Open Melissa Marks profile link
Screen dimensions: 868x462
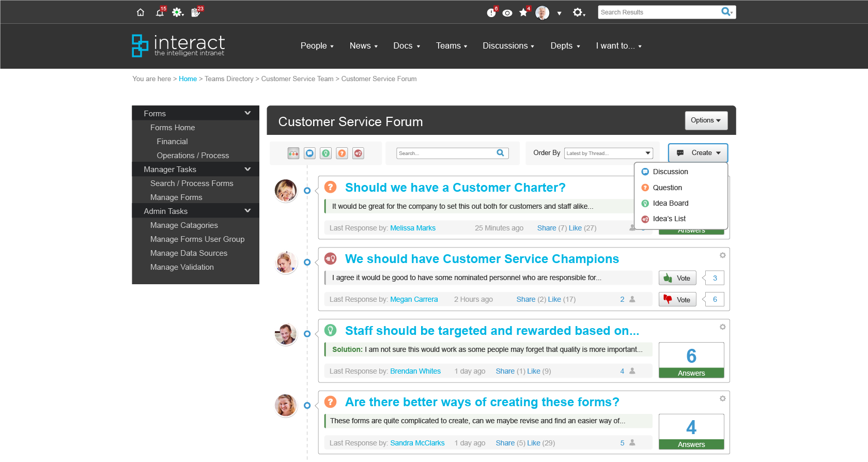pyautogui.click(x=413, y=228)
